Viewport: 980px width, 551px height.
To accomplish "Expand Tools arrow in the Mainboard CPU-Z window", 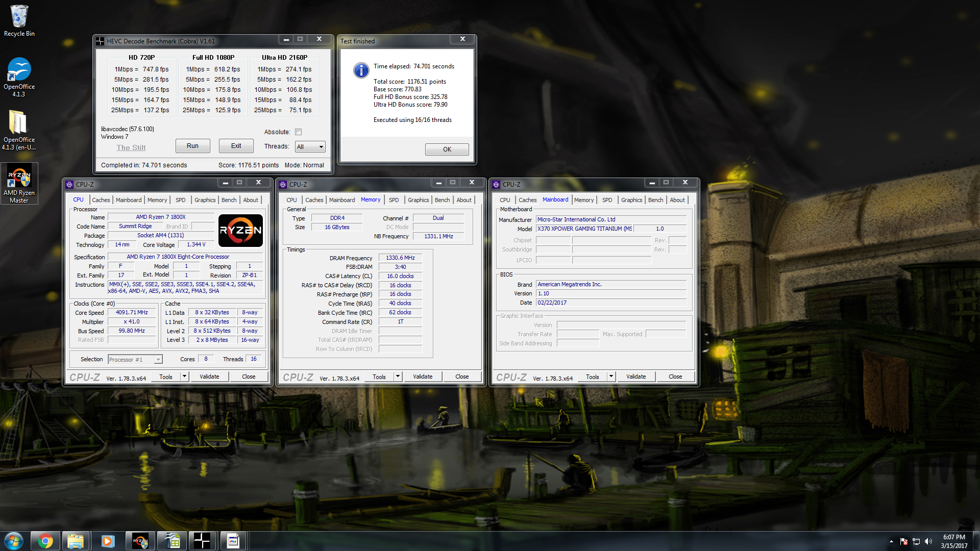I will 611,377.
